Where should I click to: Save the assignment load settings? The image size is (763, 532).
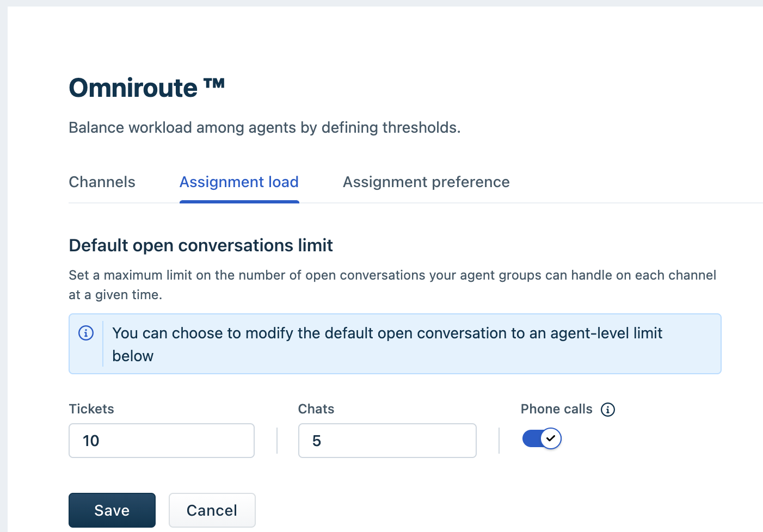(112, 510)
